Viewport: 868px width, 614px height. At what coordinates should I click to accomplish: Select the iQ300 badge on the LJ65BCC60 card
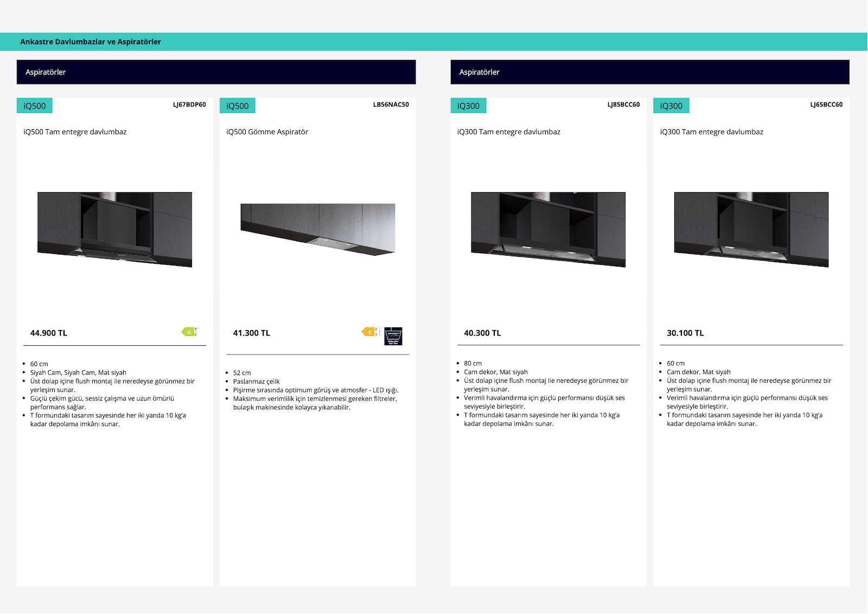(x=672, y=106)
